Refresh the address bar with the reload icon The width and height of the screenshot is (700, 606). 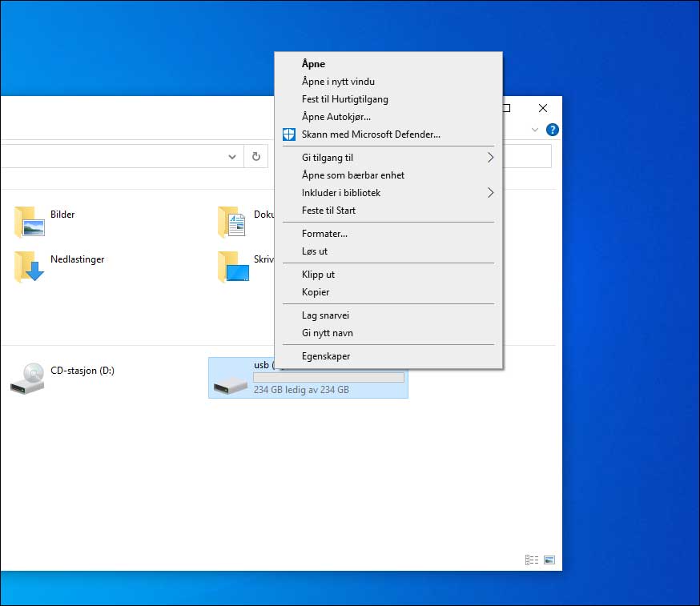coord(256,156)
